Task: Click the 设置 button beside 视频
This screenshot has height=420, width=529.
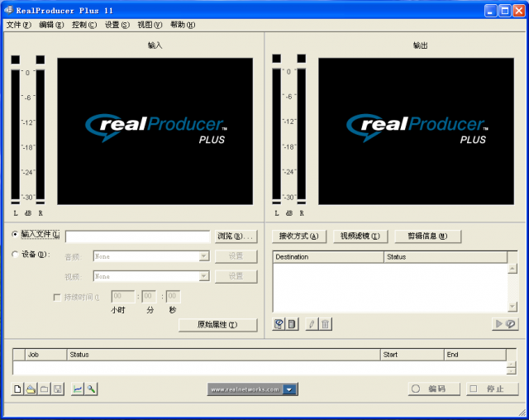Action: coord(236,276)
